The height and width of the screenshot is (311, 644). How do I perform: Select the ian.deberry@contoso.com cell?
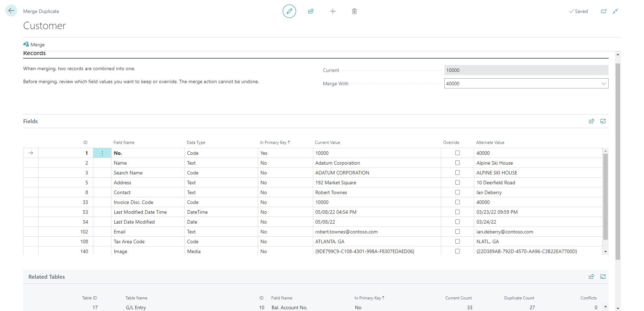538,232
